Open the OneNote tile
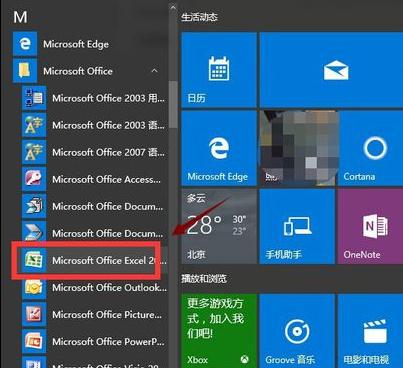Viewport: 403px width, 368px height. coord(370,226)
